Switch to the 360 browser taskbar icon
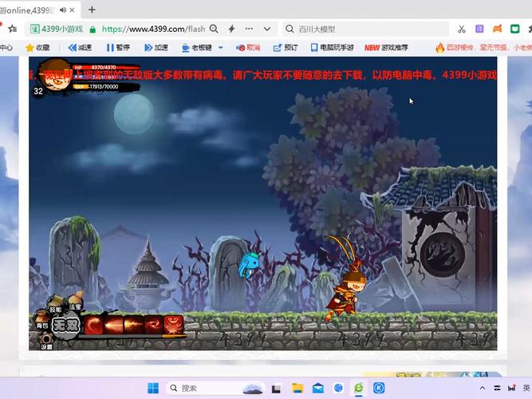The height and width of the screenshot is (399, 532). click(359, 388)
